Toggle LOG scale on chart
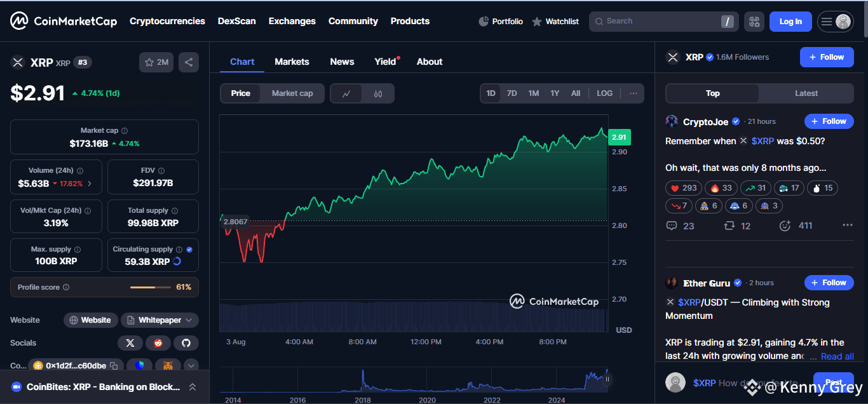The image size is (868, 404). [605, 93]
